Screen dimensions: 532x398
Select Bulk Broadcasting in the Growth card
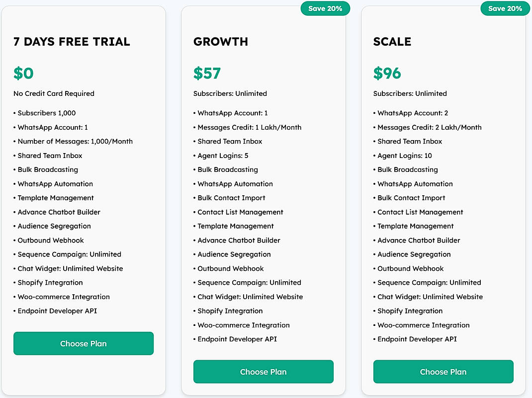(227, 169)
